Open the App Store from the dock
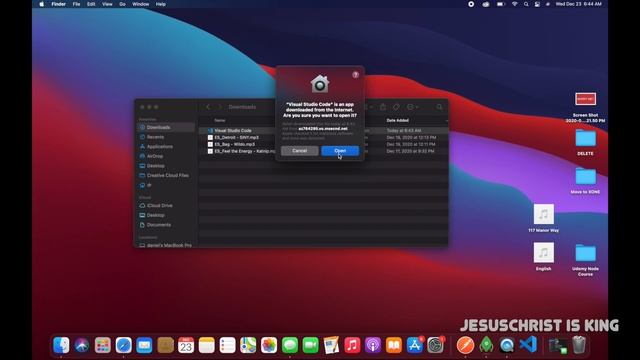 coord(415,345)
